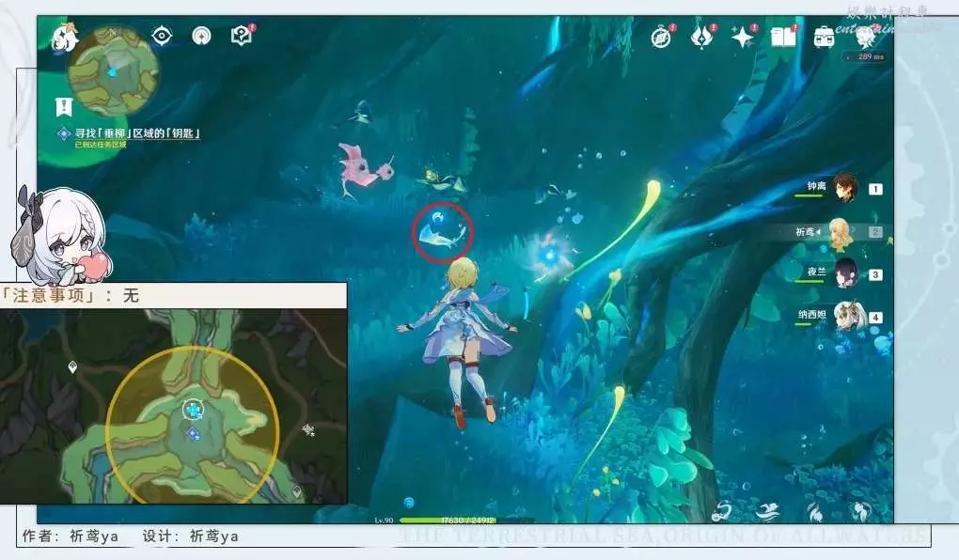Open the events compass icon
959x560 pixels.
click(662, 37)
